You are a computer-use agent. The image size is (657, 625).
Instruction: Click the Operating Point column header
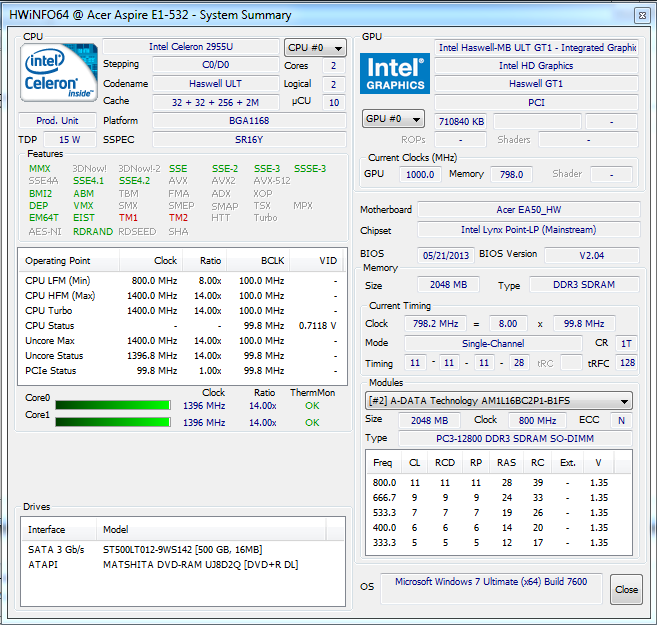(69, 261)
